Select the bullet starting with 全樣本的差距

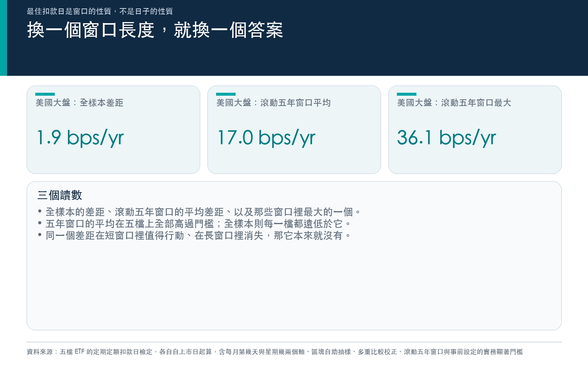coord(200,212)
